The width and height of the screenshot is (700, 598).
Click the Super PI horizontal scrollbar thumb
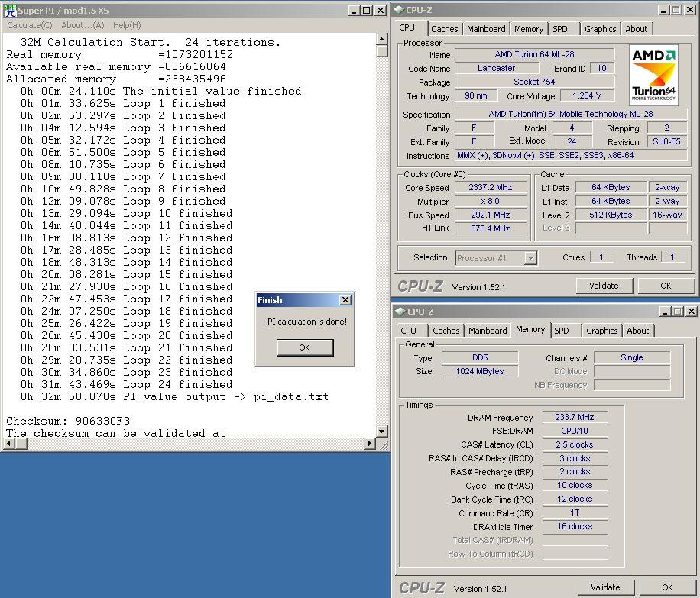tap(21, 444)
